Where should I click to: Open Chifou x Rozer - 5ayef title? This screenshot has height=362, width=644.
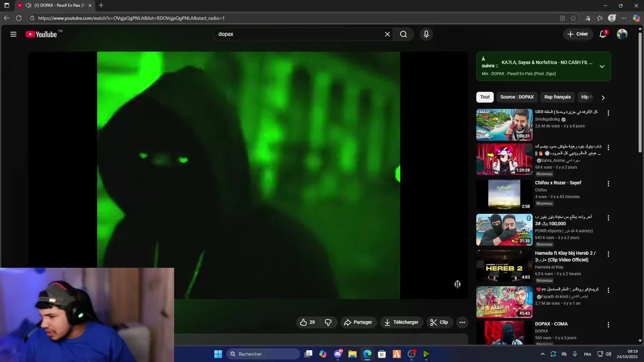[558, 183]
